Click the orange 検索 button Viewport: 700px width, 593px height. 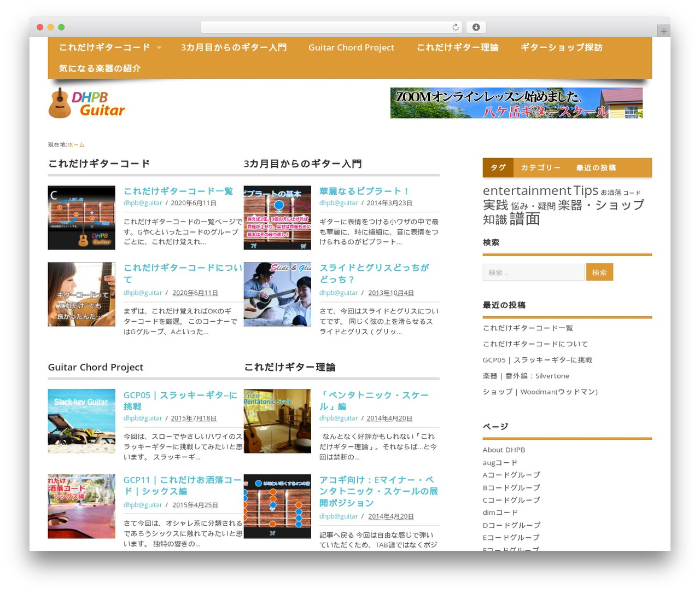pos(599,272)
